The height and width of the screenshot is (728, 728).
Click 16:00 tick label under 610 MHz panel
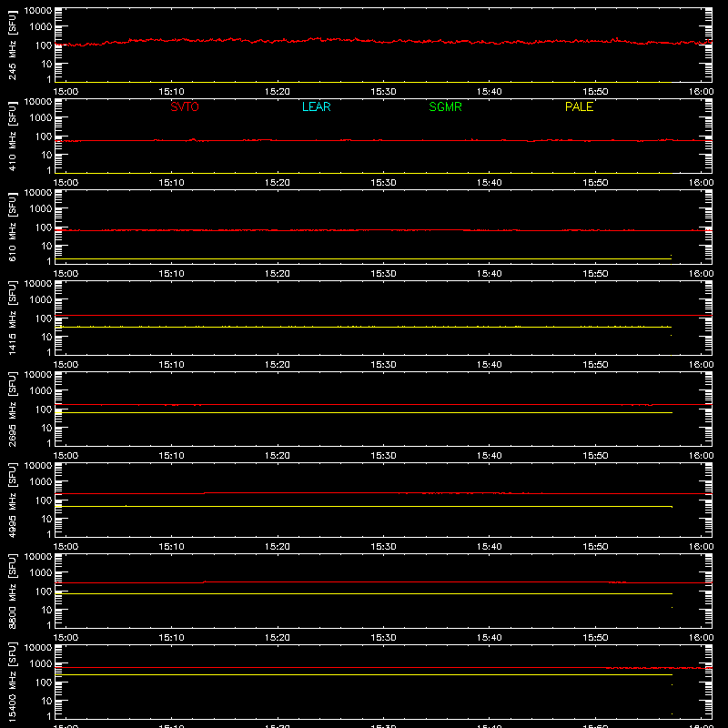coord(701,274)
